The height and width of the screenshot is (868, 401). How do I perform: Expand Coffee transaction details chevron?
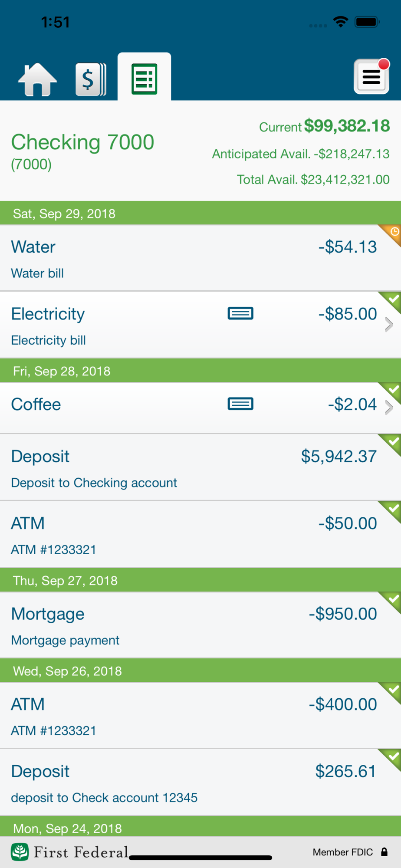[389, 408]
